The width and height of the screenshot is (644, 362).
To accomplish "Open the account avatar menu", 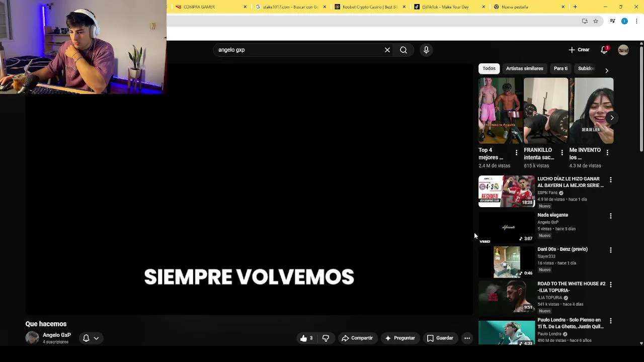I will [x=623, y=50].
